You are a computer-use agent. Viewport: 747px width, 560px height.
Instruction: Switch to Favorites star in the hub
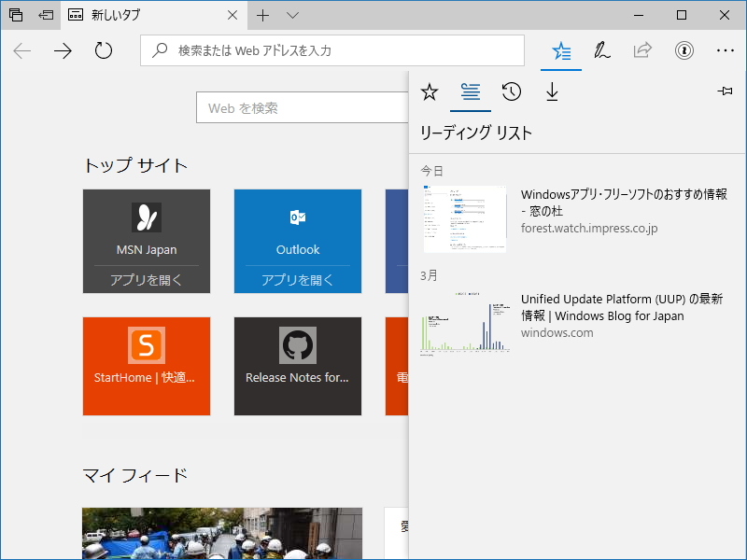429,91
